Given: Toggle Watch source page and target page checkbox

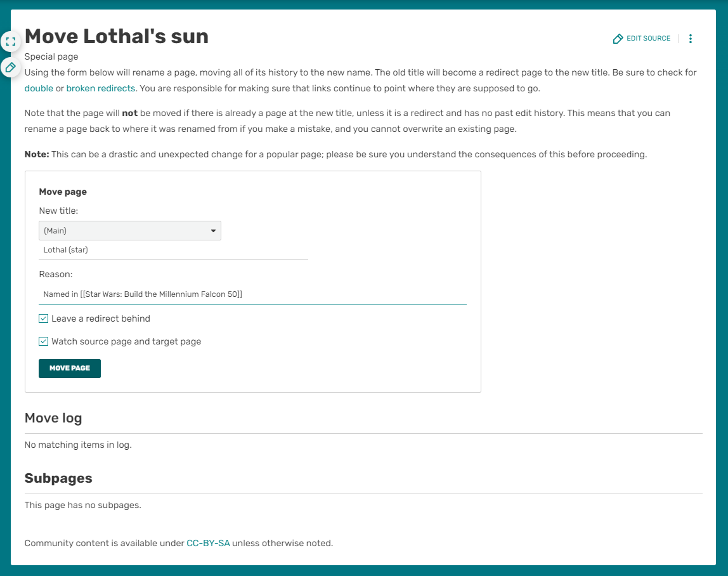Looking at the screenshot, I should tap(44, 341).
